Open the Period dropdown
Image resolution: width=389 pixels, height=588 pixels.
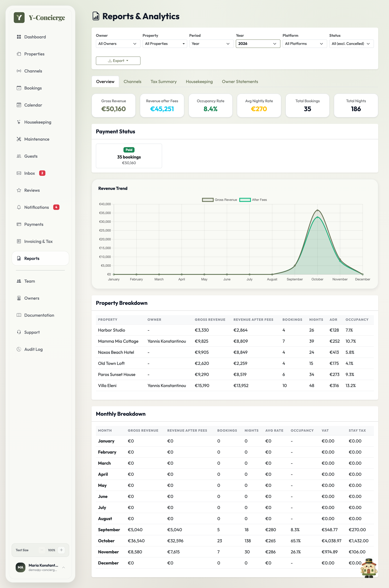[211, 44]
